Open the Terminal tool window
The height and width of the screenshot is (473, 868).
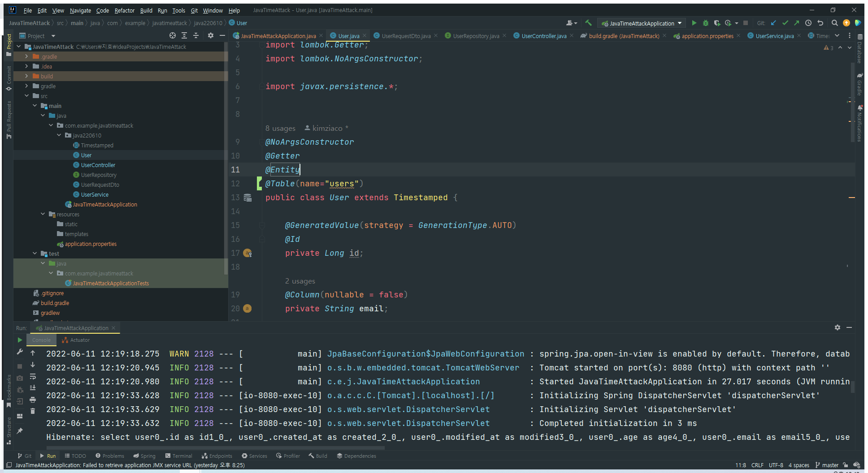(x=178, y=456)
